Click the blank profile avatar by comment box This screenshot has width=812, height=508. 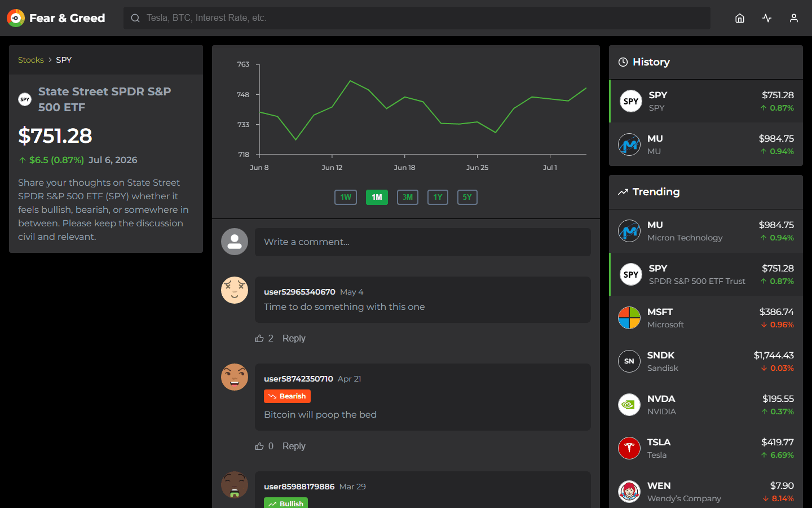(x=235, y=242)
